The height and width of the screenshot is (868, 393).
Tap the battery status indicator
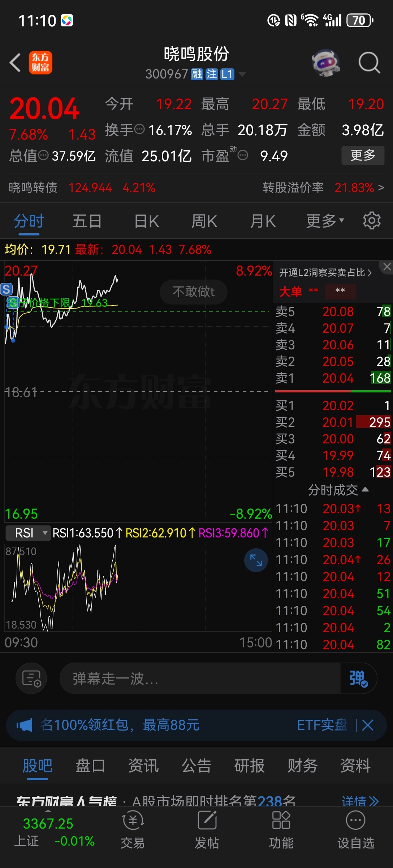(x=360, y=20)
